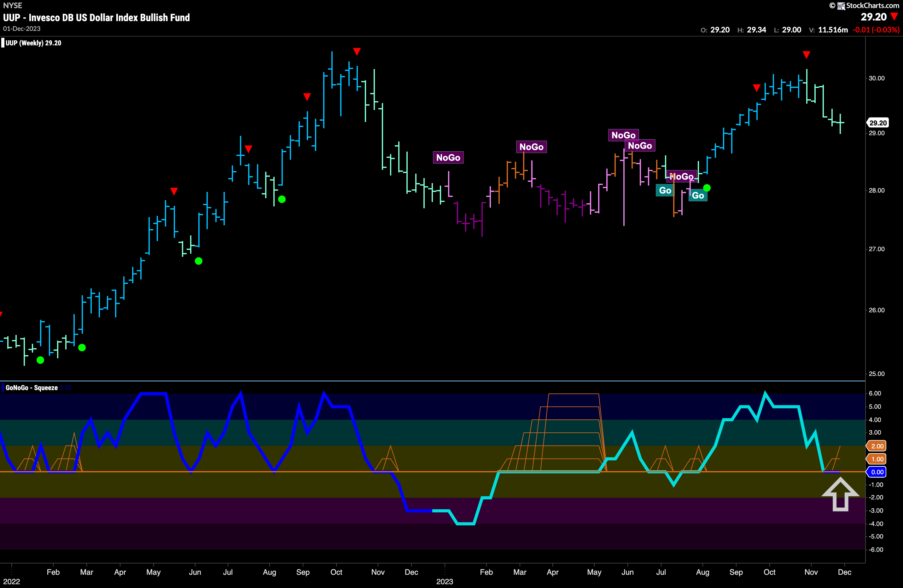Click the red triangle near late September 2023

(757, 88)
